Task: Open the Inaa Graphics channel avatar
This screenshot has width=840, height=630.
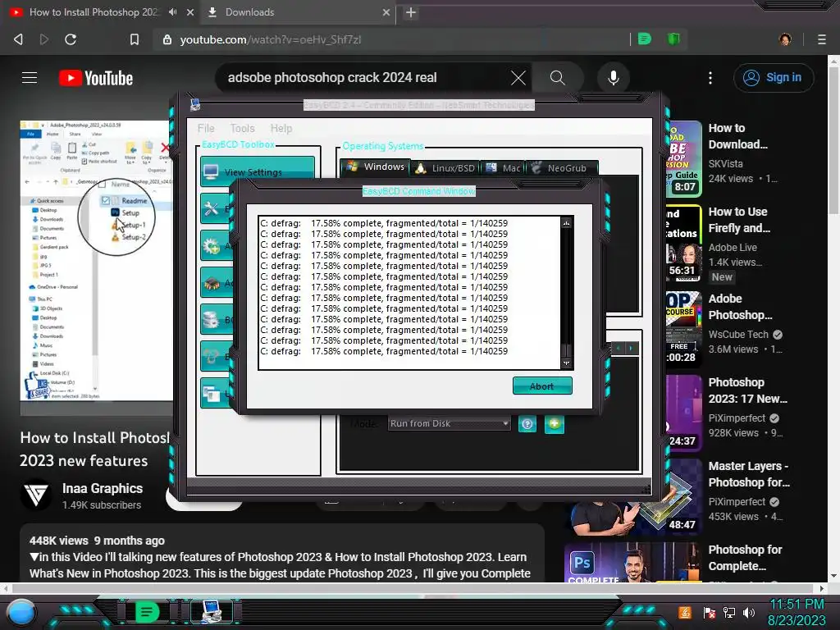Action: pyautogui.click(x=36, y=495)
